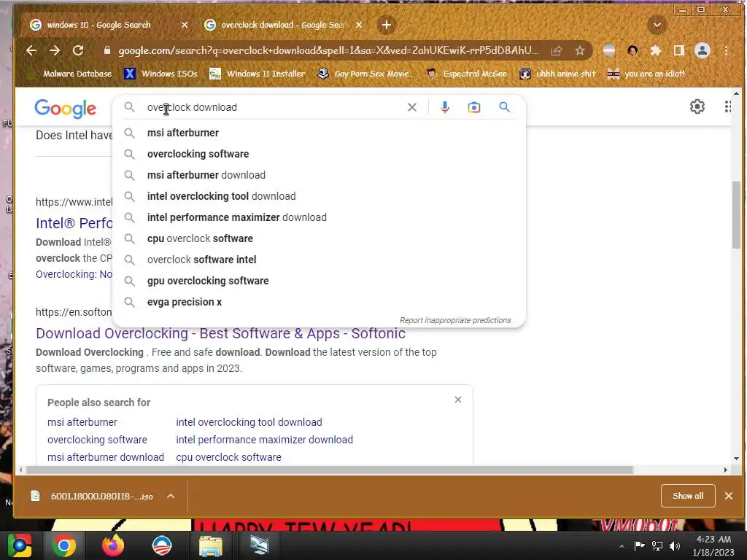Image resolution: width=747 pixels, height=560 pixels.
Task: Open the Chrome three-dot menu
Action: [726, 50]
